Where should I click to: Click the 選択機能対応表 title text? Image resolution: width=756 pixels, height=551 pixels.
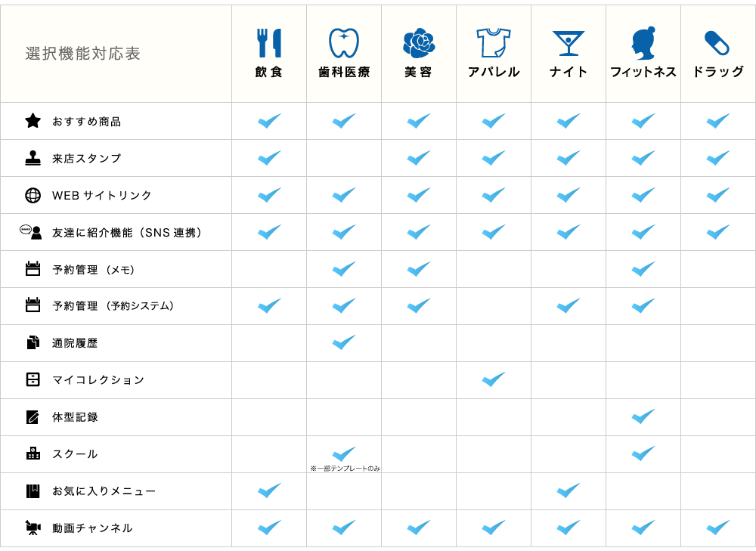tap(82, 54)
